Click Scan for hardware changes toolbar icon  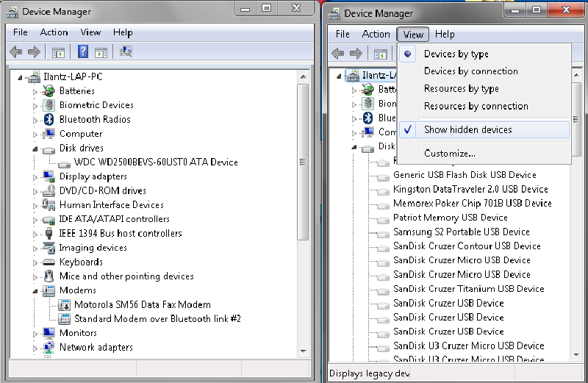[x=126, y=51]
